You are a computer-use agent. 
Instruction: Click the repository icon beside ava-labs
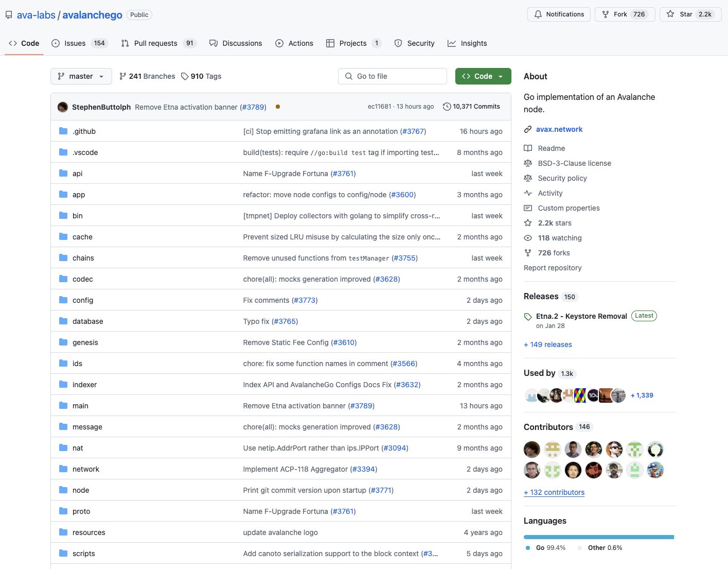pyautogui.click(x=9, y=15)
